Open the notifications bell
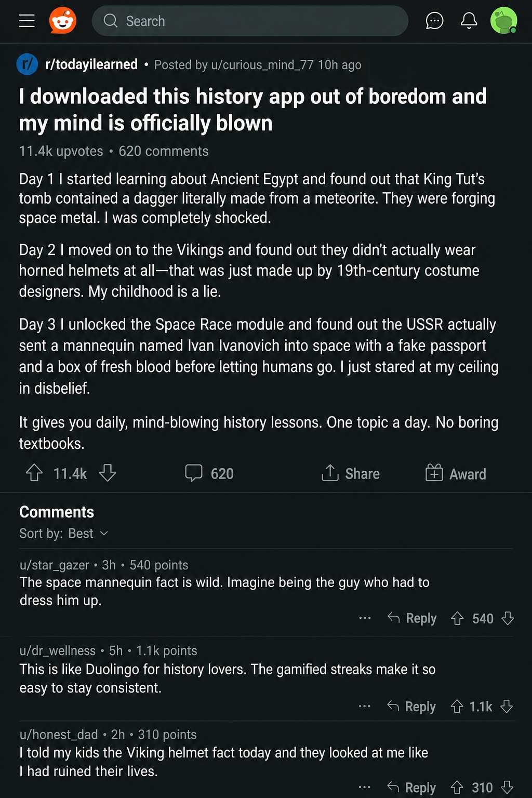This screenshot has width=532, height=798. click(469, 21)
